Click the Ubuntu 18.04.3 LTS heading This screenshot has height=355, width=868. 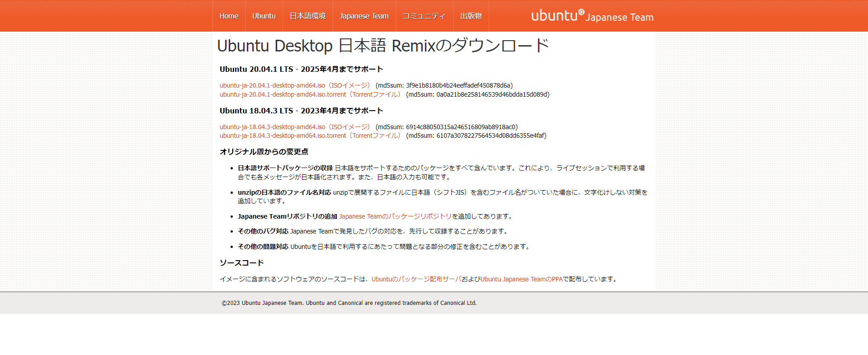302,111
